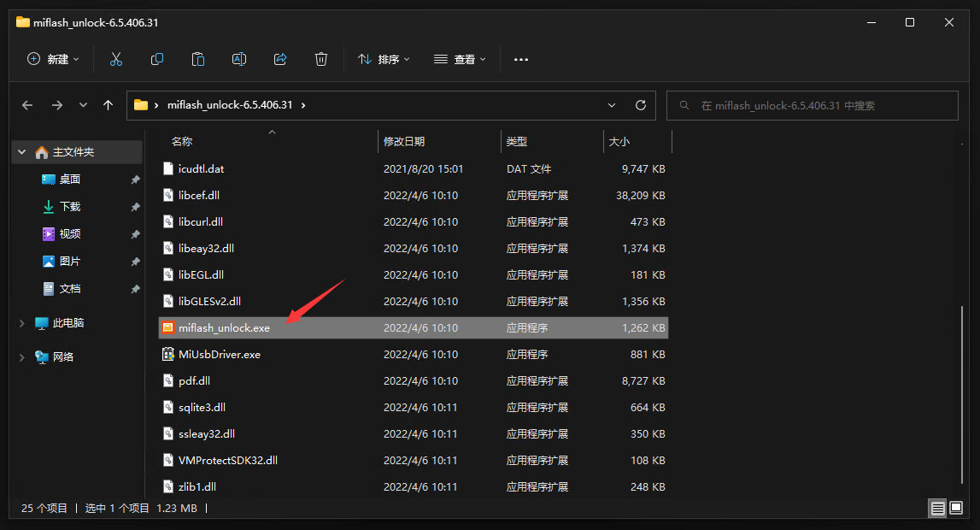
Task: Click the search box for miflash_unlock folder
Action: [x=812, y=105]
